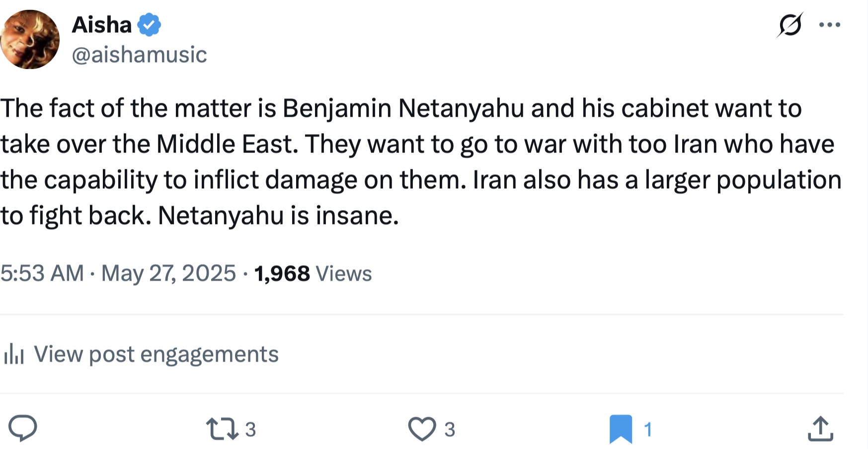The image size is (868, 450).
Task: Click the bar chart analytics icon
Action: coord(14,354)
